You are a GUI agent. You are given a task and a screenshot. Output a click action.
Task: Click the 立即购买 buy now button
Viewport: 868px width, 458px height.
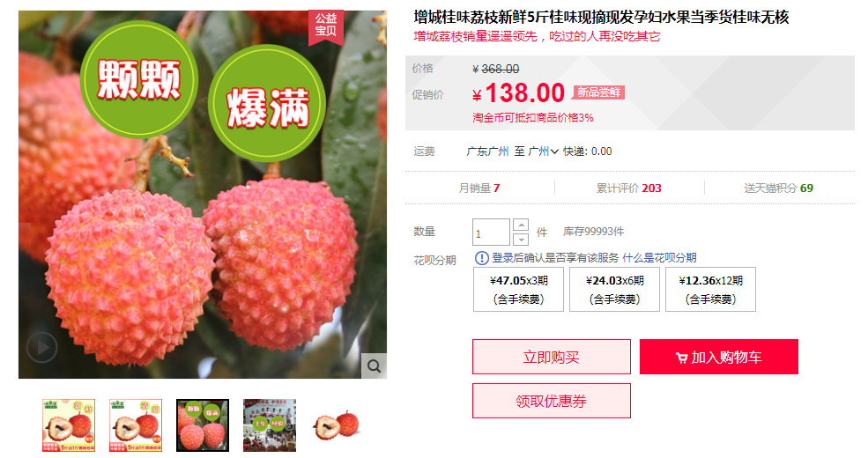coord(552,357)
